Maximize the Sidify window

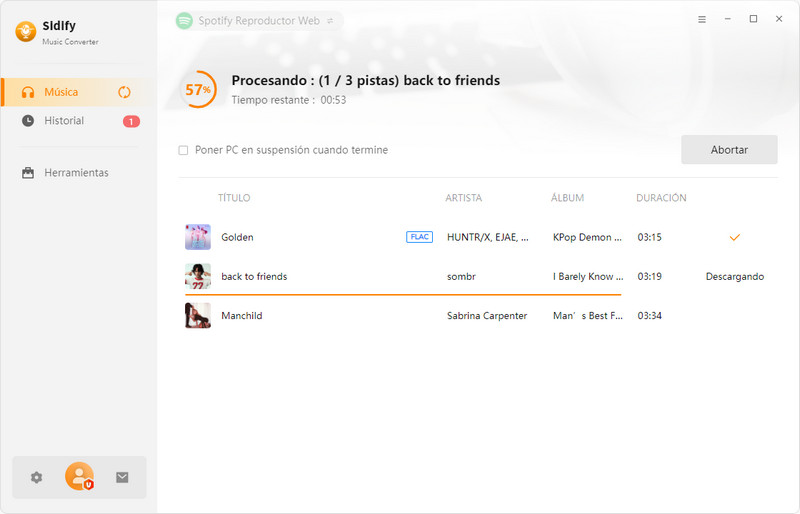click(753, 19)
